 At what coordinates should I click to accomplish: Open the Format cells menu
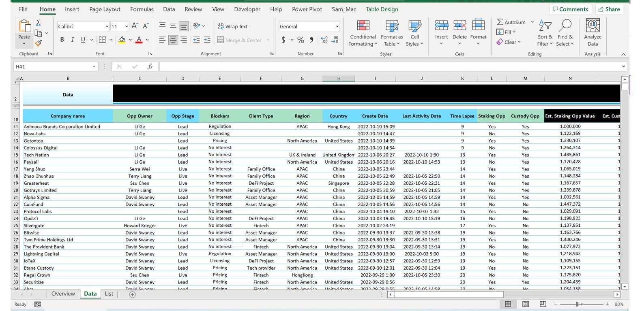click(478, 32)
